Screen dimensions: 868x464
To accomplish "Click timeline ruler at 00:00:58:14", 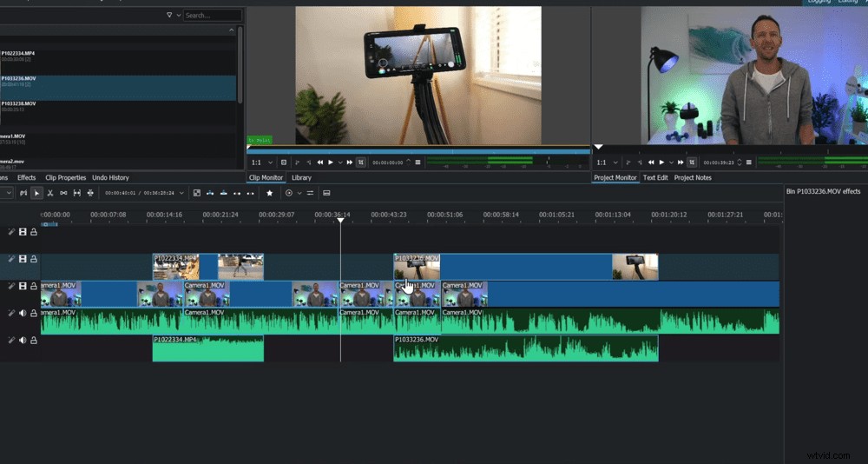I will 501,215.
